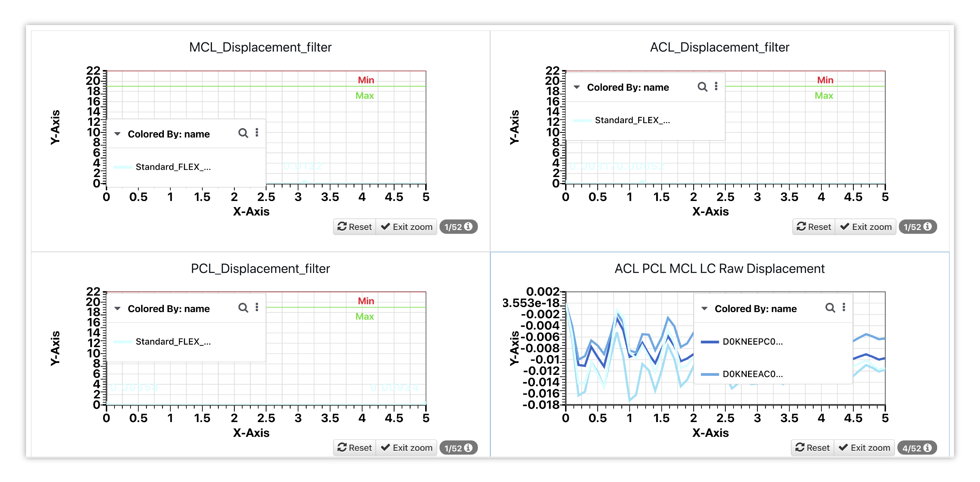This screenshot has height=482, width=980.
Task: Collapse ACL chart legend arrow
Action: coord(577,87)
